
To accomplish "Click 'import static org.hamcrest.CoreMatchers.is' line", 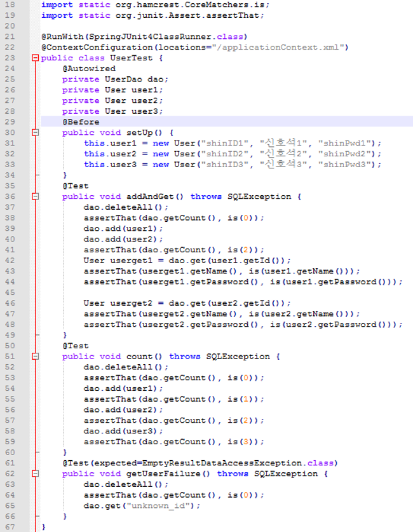I will 155,4.
